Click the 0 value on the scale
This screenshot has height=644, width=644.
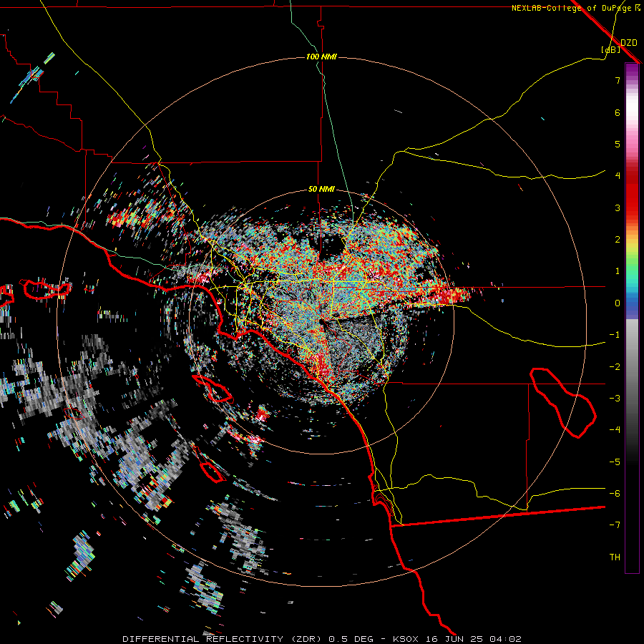[618, 303]
